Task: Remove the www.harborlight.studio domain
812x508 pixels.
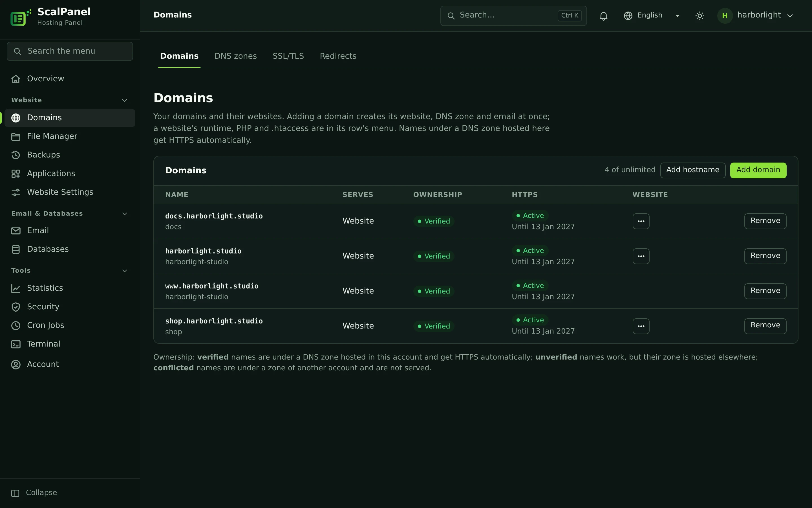Action: pos(765,291)
